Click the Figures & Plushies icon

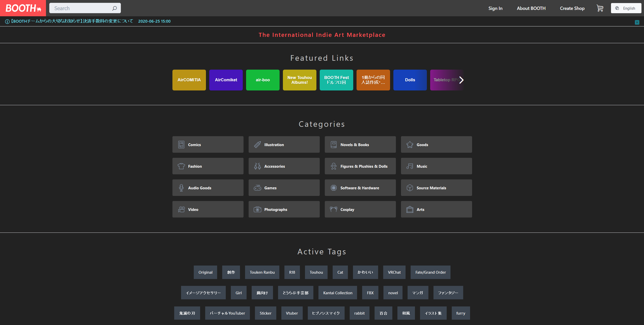[x=334, y=166]
